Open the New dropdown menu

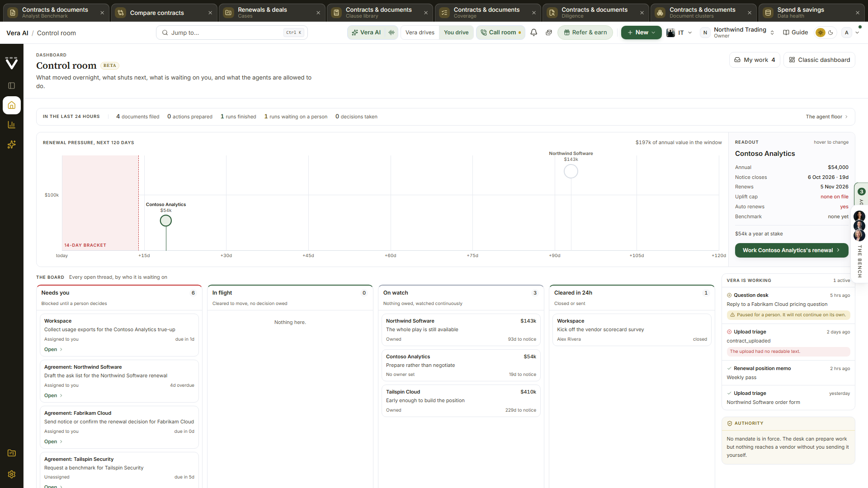click(641, 33)
